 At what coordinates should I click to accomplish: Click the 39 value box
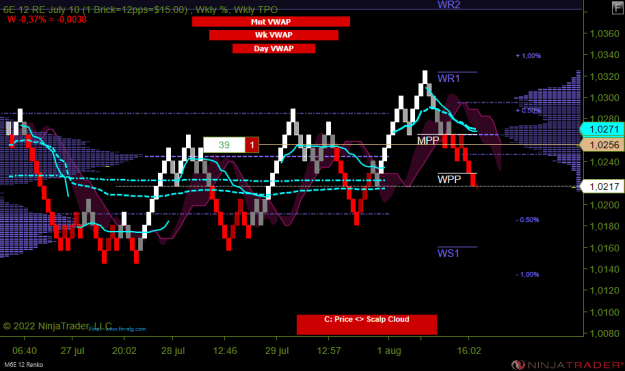point(224,145)
